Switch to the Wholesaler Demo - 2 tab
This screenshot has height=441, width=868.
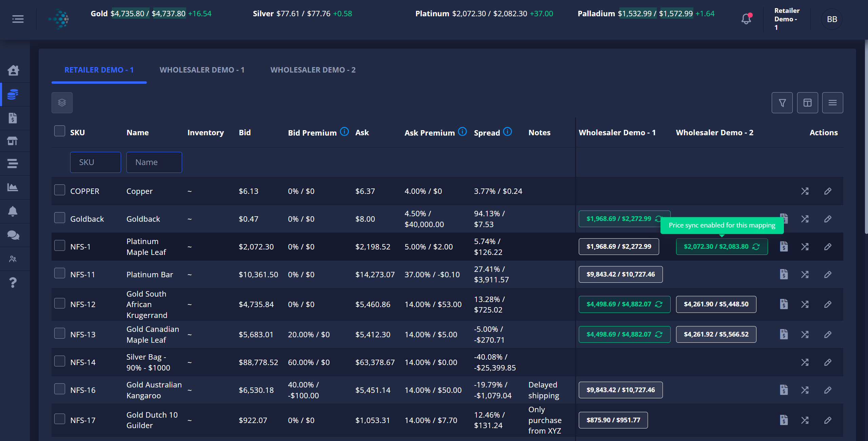(313, 70)
